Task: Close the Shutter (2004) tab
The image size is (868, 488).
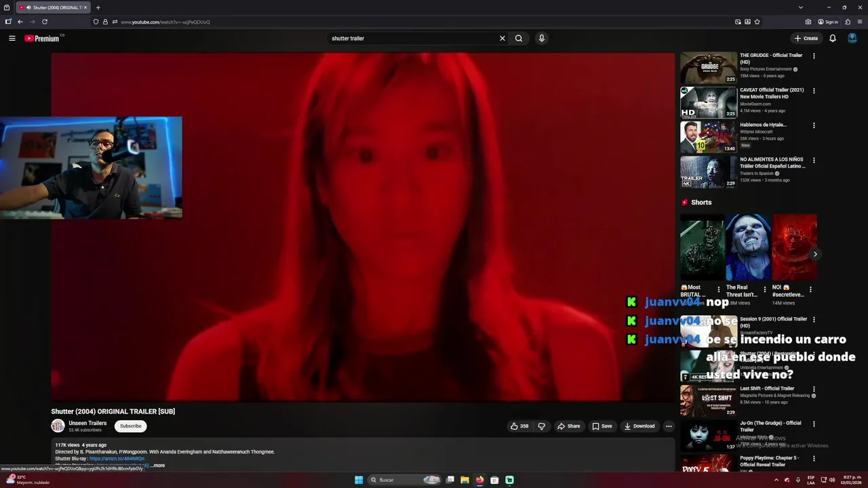Action: point(85,7)
